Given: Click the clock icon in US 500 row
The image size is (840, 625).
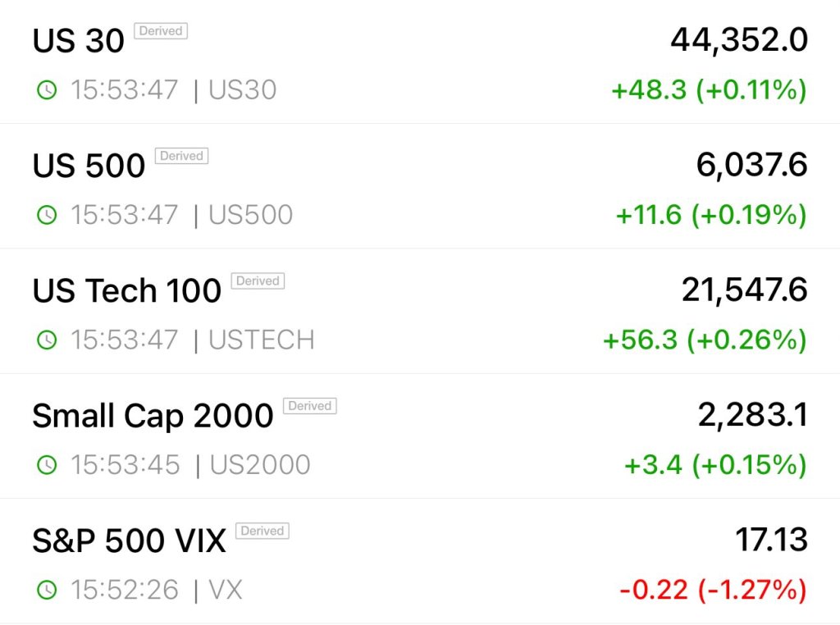Looking at the screenshot, I should click(48, 215).
